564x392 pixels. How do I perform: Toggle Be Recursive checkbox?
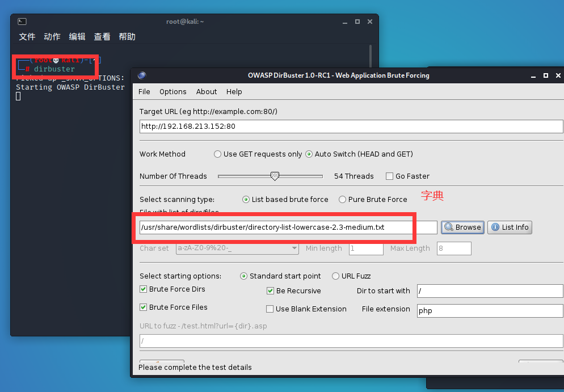[270, 291]
